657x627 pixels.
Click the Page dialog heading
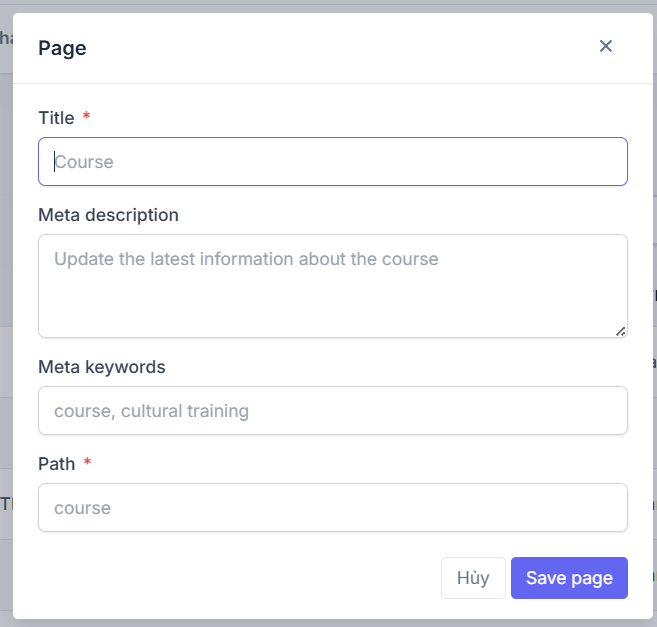pyautogui.click(x=62, y=48)
